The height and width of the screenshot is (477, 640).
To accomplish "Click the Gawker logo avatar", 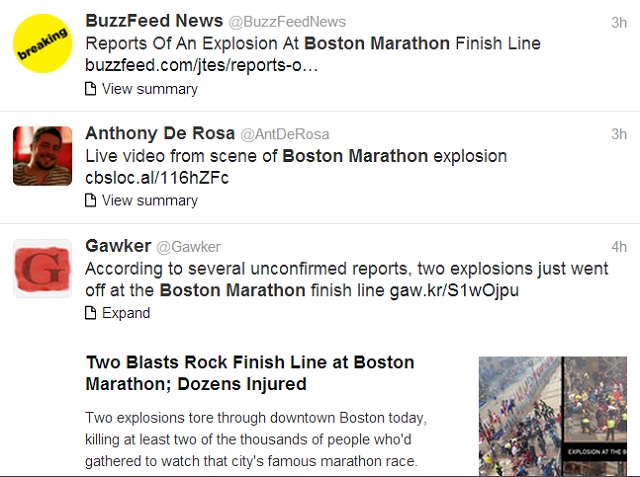I will 42,268.
